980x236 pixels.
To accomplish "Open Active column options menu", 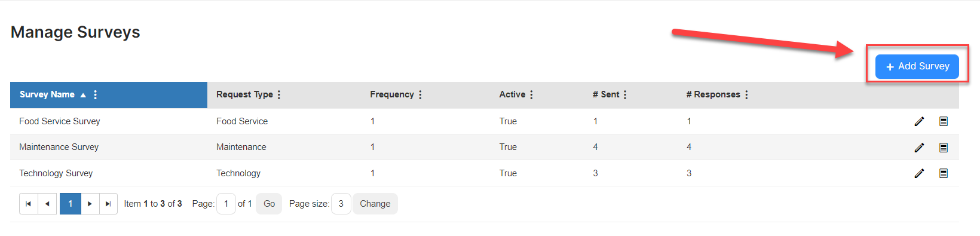I will tap(531, 94).
